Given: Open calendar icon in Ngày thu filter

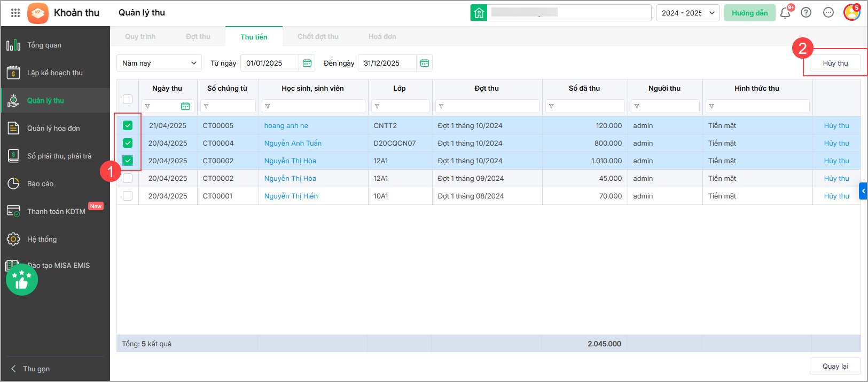Looking at the screenshot, I should pos(185,106).
